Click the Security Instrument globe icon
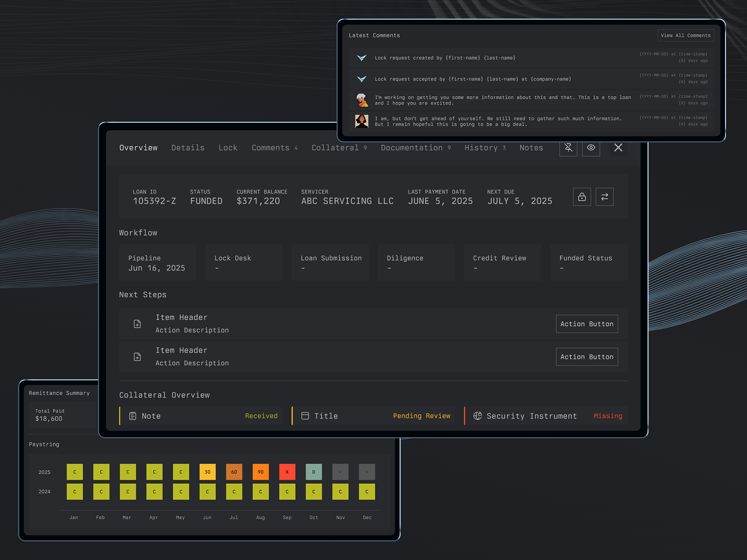 click(x=478, y=416)
